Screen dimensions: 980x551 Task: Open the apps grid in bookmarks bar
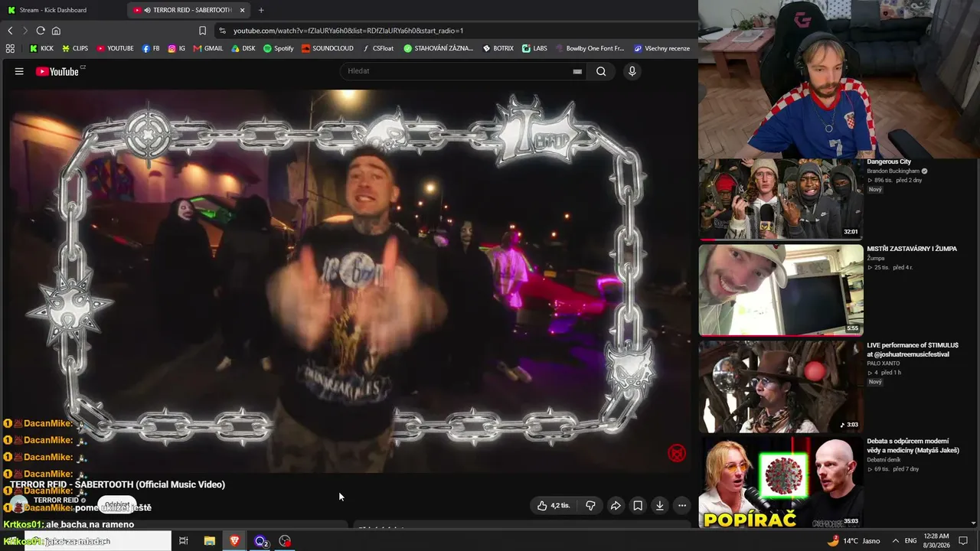click(x=10, y=48)
